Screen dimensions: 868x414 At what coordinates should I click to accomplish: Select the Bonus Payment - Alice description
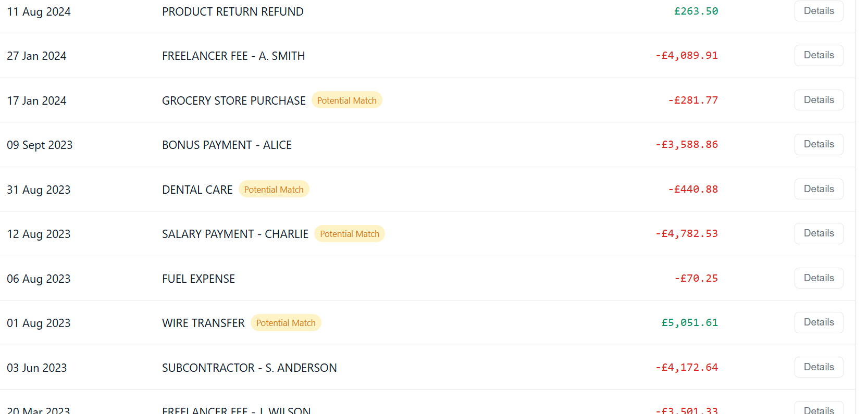[227, 145]
